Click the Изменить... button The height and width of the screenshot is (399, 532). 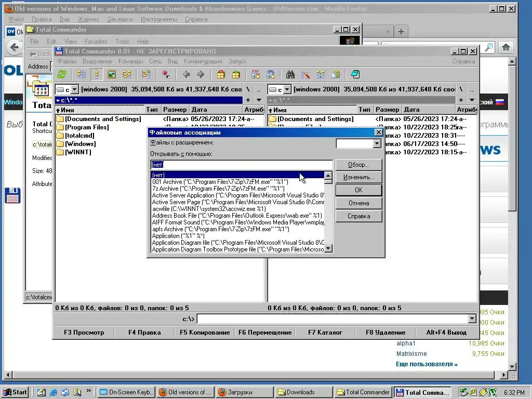point(358,177)
